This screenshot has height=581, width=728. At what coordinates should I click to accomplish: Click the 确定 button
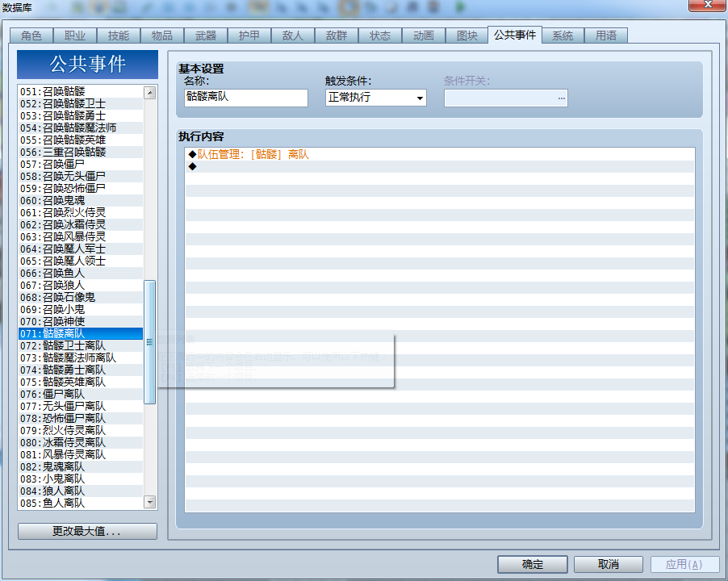click(x=533, y=564)
